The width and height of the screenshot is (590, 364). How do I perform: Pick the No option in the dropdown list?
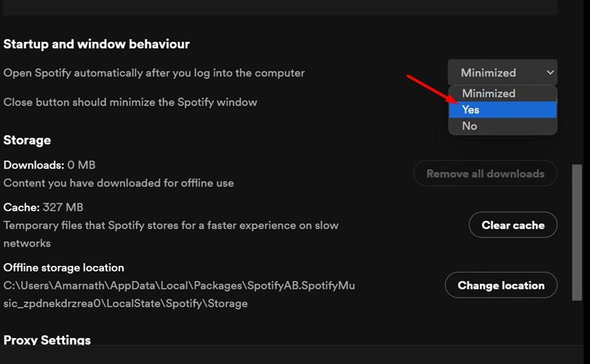point(502,126)
